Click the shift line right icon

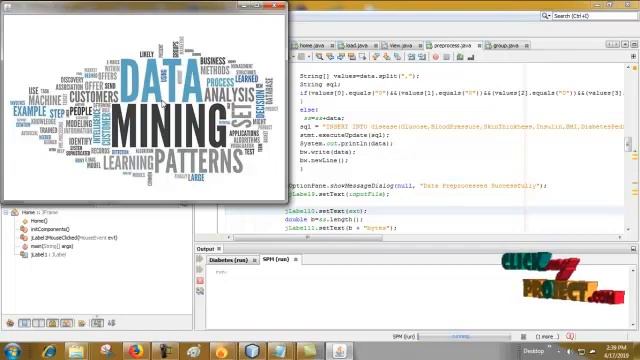coord(422,57)
